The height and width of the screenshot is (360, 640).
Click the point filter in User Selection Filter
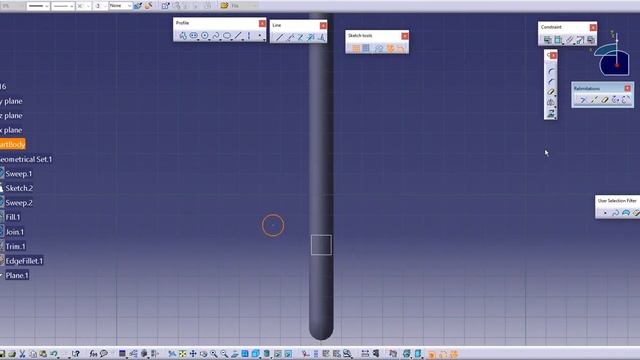pos(605,213)
